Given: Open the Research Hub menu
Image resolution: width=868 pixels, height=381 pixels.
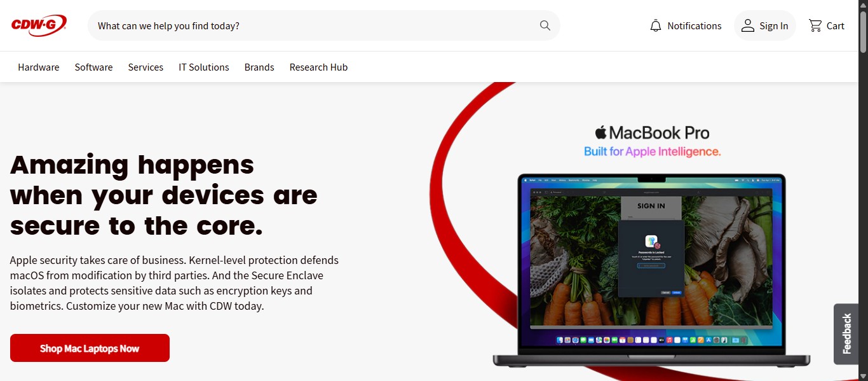Looking at the screenshot, I should point(318,67).
